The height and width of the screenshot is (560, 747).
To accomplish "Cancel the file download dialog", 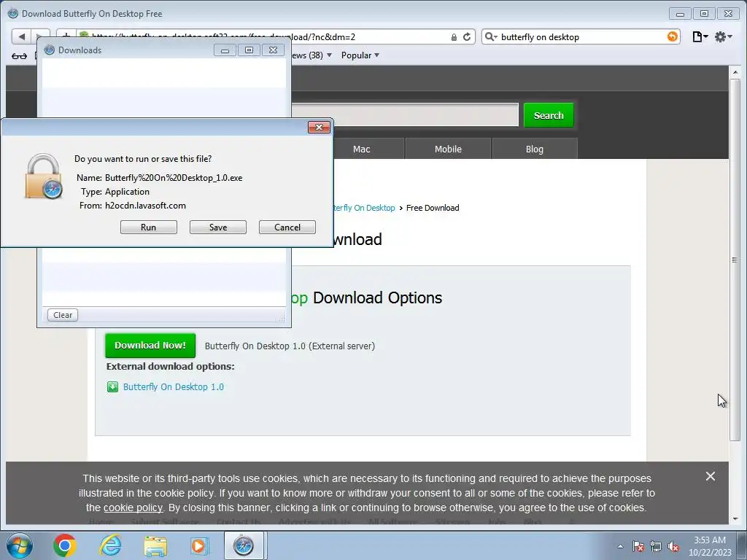I will [287, 227].
